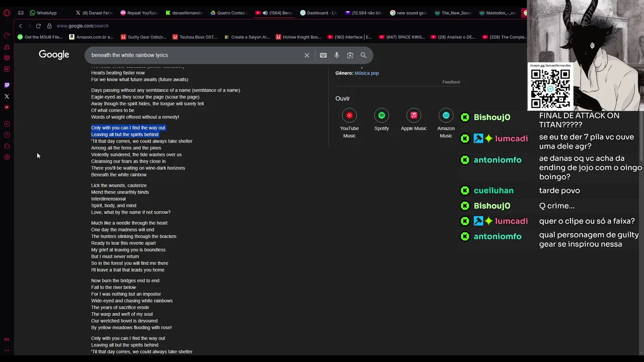Follow the Música pop genre link

366,73
